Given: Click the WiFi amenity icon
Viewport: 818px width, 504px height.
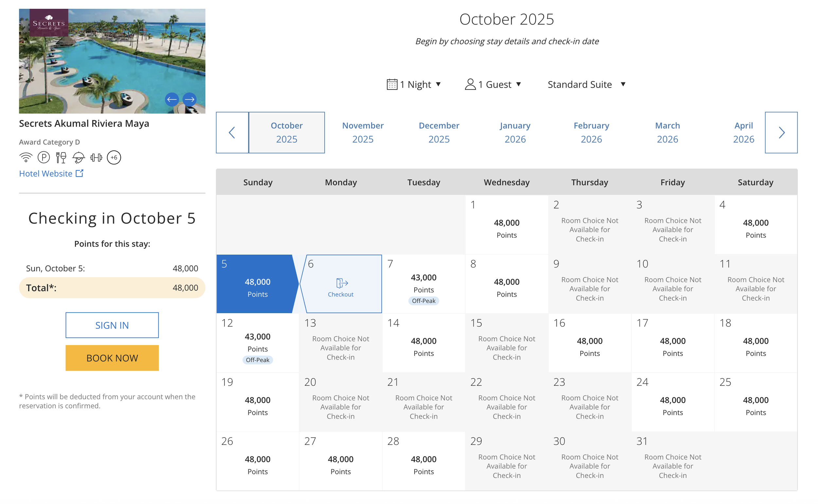Looking at the screenshot, I should tap(26, 157).
